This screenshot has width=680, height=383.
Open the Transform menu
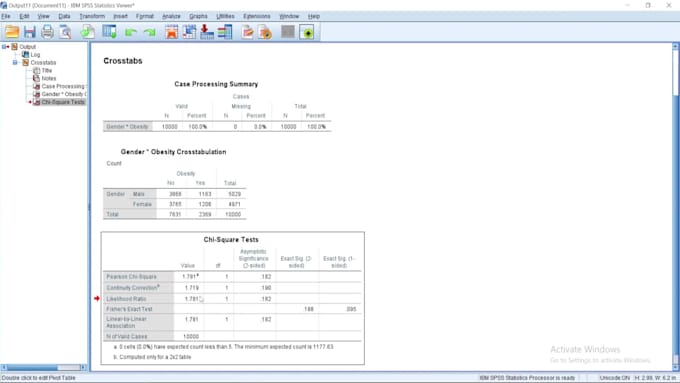click(x=92, y=16)
